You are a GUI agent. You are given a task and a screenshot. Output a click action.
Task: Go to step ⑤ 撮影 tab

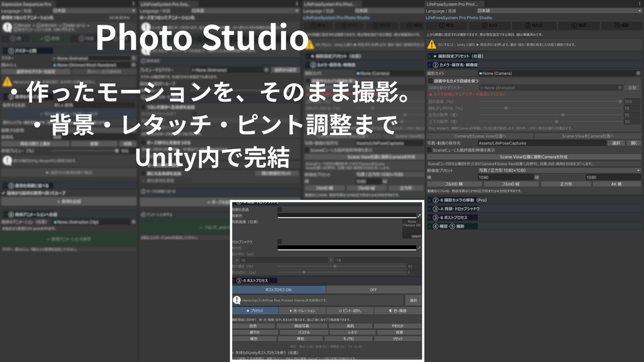pos(622,25)
